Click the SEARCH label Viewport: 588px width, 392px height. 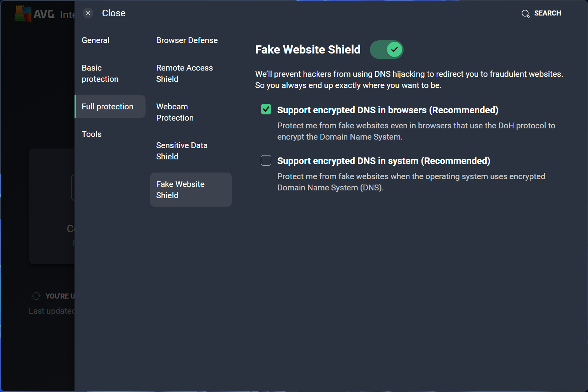pos(547,13)
